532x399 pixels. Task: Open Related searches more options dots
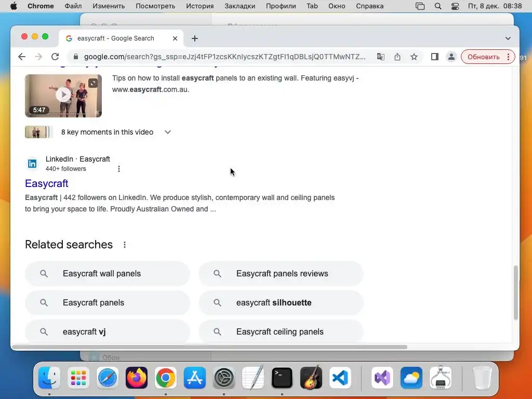pyautogui.click(x=125, y=245)
